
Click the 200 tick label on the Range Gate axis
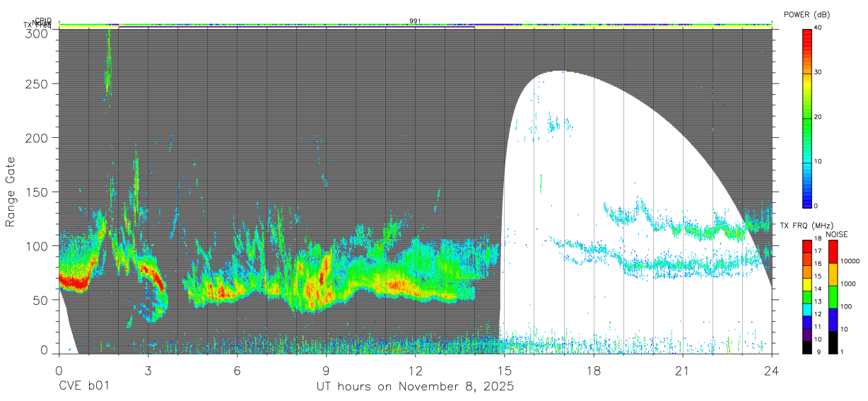click(37, 137)
